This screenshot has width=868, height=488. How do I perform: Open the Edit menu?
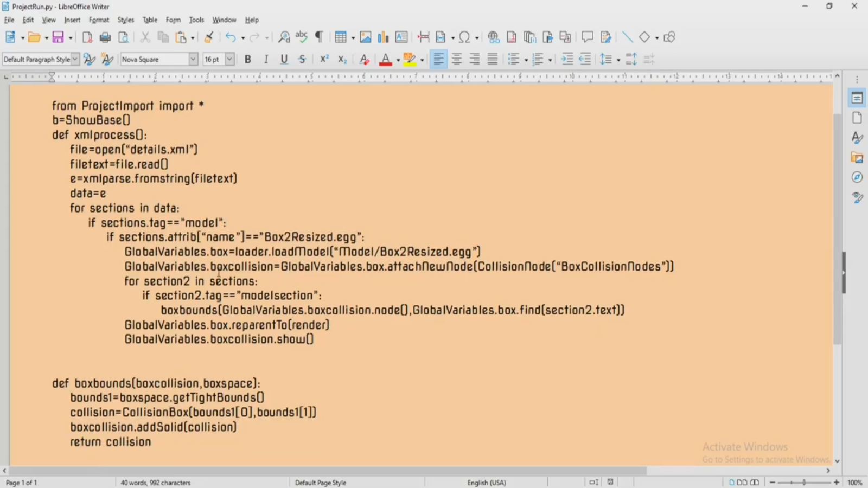[28, 20]
